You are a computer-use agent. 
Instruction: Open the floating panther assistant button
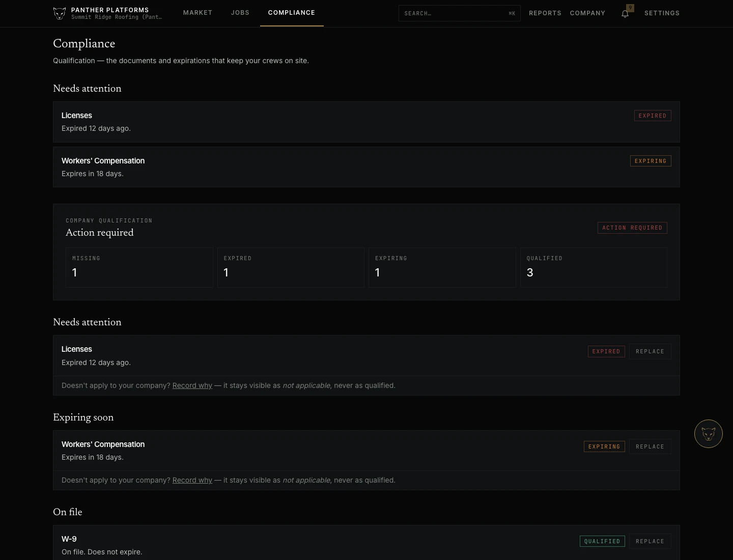pyautogui.click(x=709, y=434)
